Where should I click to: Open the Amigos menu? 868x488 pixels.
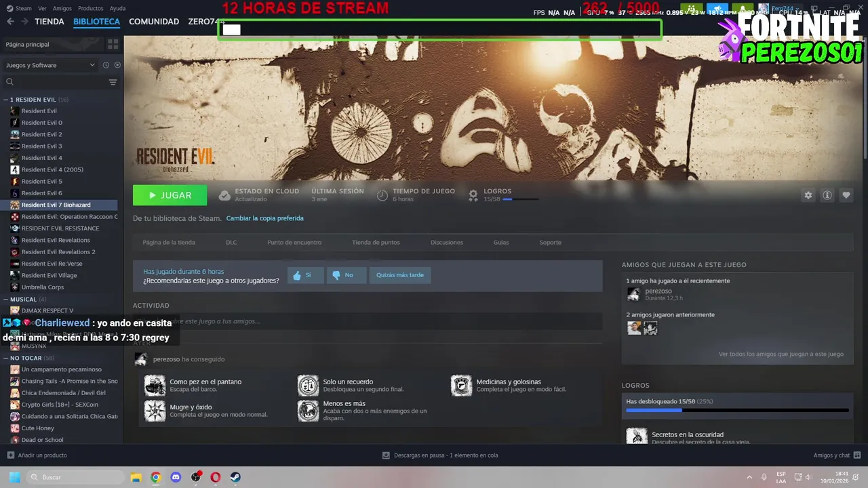click(62, 8)
